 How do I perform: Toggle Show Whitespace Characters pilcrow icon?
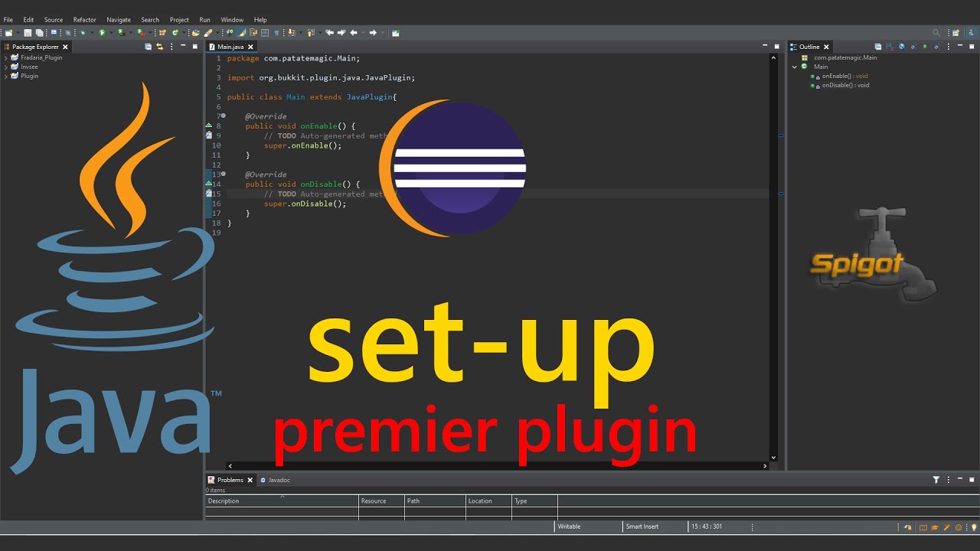pos(276,33)
